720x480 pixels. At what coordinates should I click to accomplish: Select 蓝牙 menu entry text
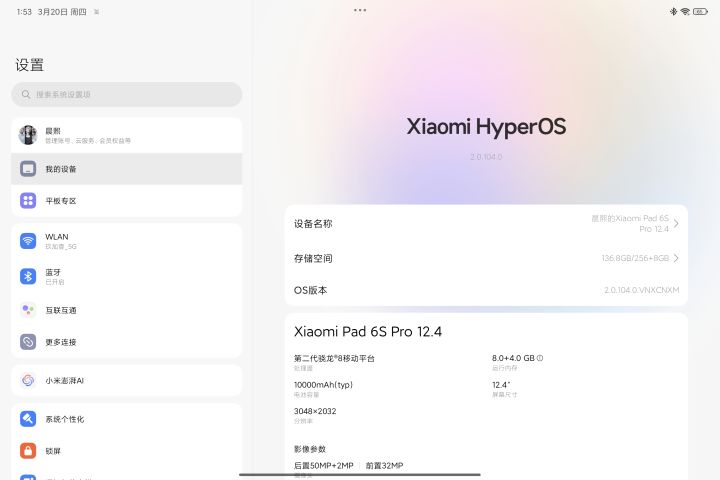53,272
